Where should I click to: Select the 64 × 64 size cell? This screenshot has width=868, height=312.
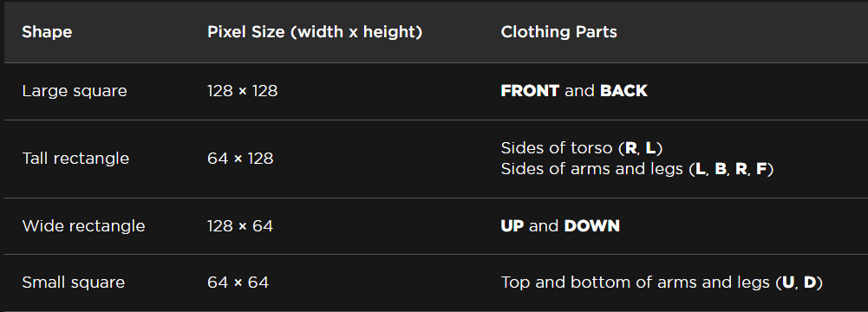pyautogui.click(x=238, y=283)
